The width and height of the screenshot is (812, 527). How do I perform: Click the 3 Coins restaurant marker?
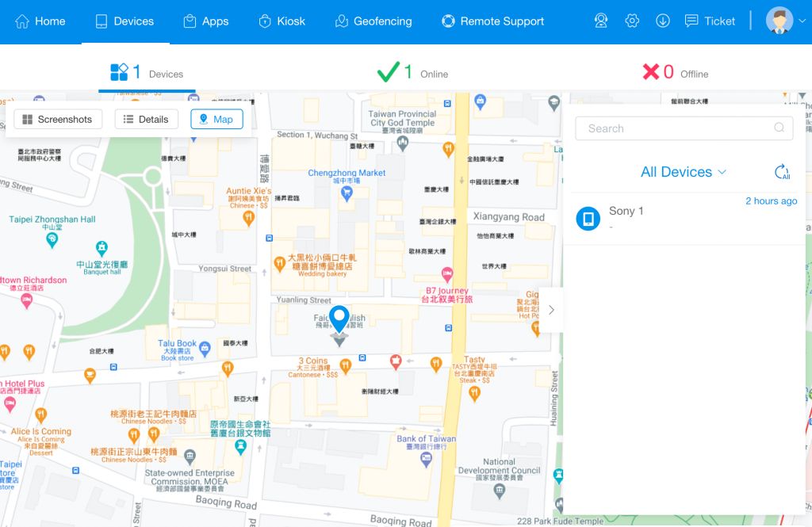[x=346, y=366]
